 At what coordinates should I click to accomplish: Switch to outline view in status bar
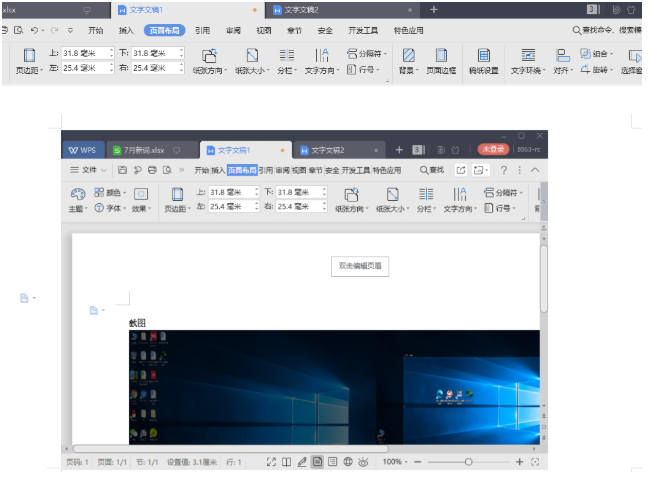coord(333,462)
